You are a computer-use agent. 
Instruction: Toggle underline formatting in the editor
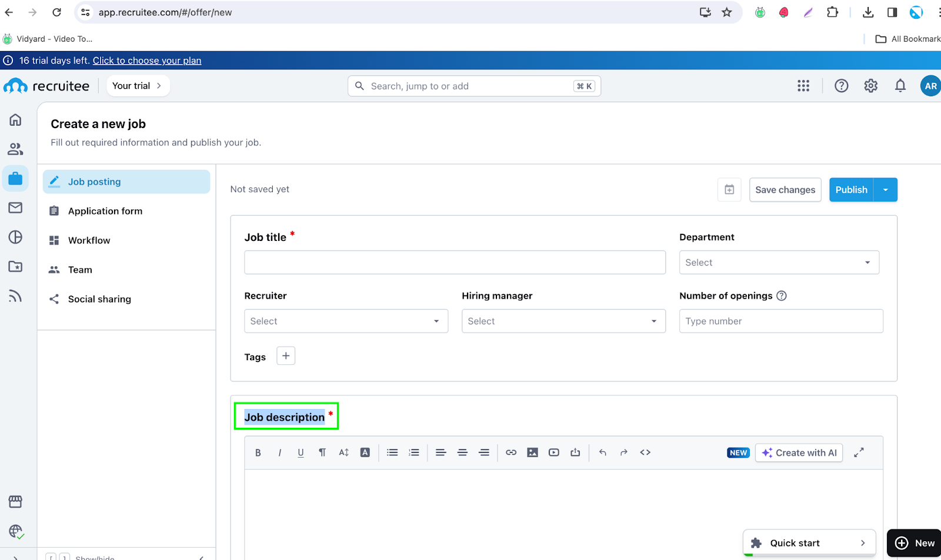pos(301,452)
